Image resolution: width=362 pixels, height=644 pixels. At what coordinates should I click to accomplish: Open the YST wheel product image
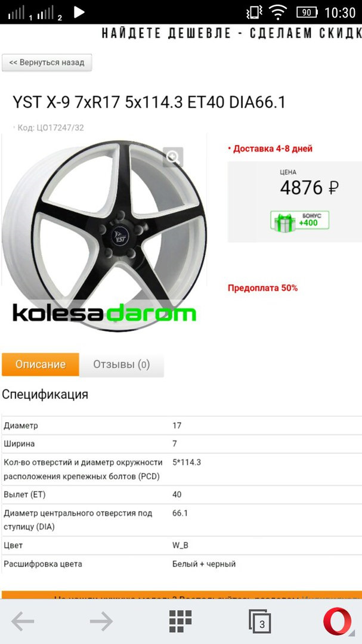tap(104, 232)
